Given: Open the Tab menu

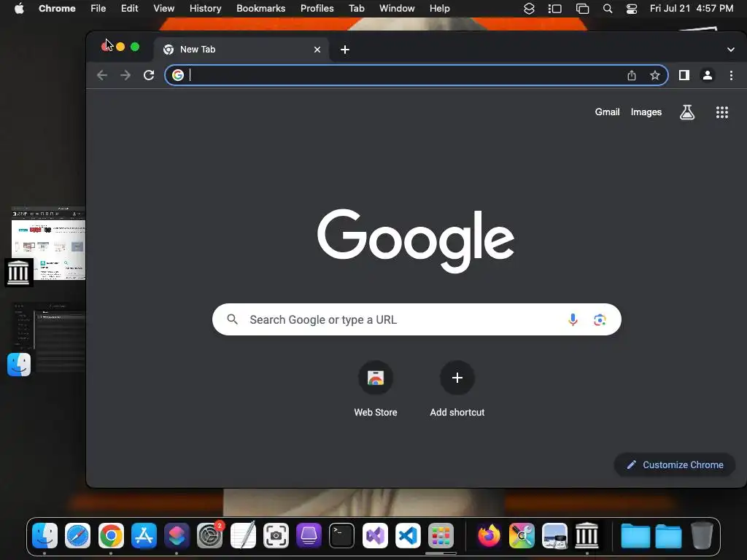Looking at the screenshot, I should [x=356, y=9].
